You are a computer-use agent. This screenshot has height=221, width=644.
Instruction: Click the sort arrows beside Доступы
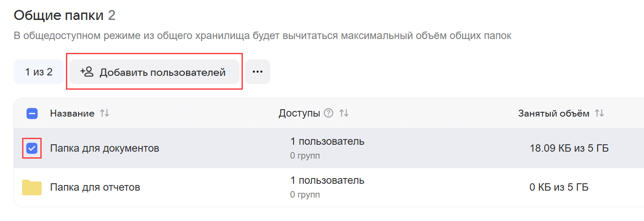point(344,114)
